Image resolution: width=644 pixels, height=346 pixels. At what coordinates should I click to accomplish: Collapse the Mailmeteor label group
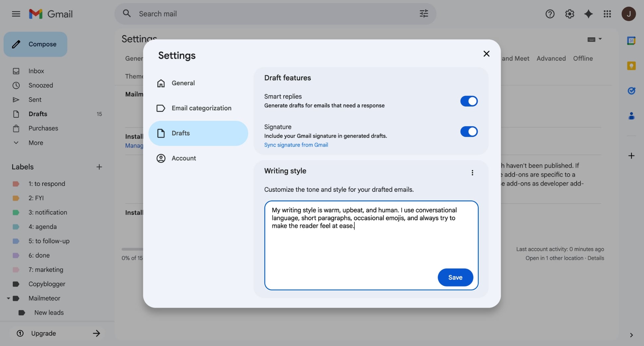pyautogui.click(x=8, y=298)
